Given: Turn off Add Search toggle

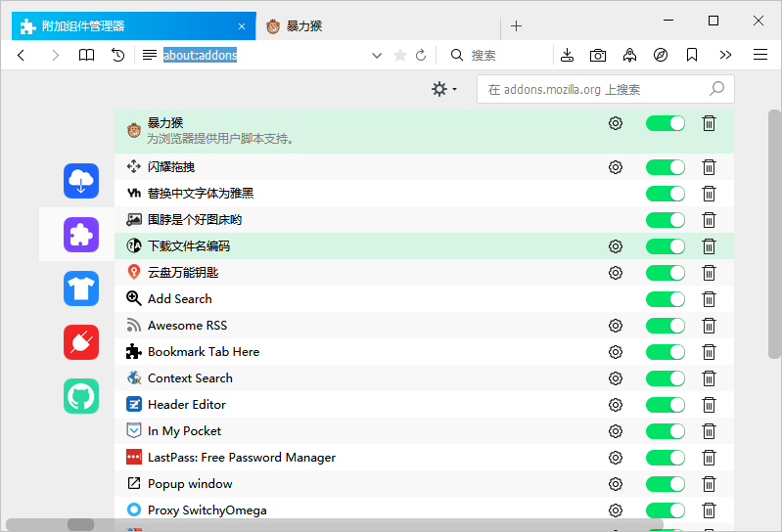Looking at the screenshot, I should (666, 299).
